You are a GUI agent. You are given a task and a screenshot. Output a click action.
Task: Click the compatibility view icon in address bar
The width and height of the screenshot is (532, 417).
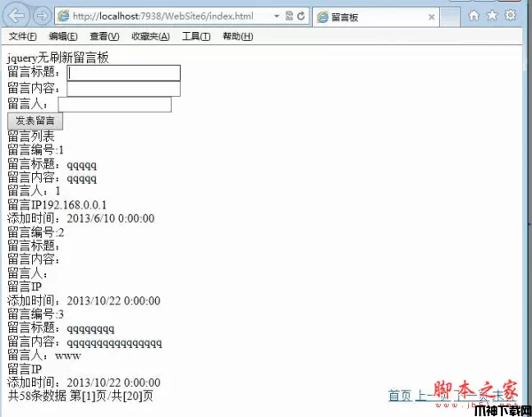[x=289, y=16]
